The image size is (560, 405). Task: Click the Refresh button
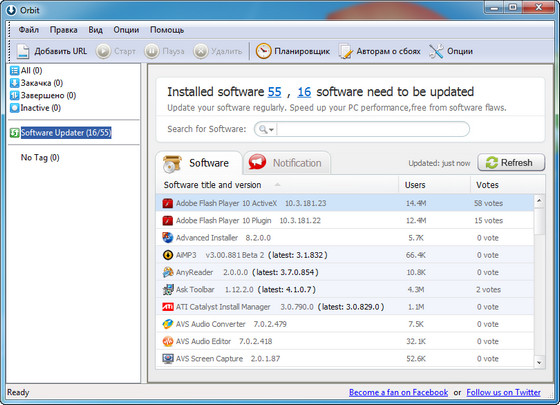(511, 163)
